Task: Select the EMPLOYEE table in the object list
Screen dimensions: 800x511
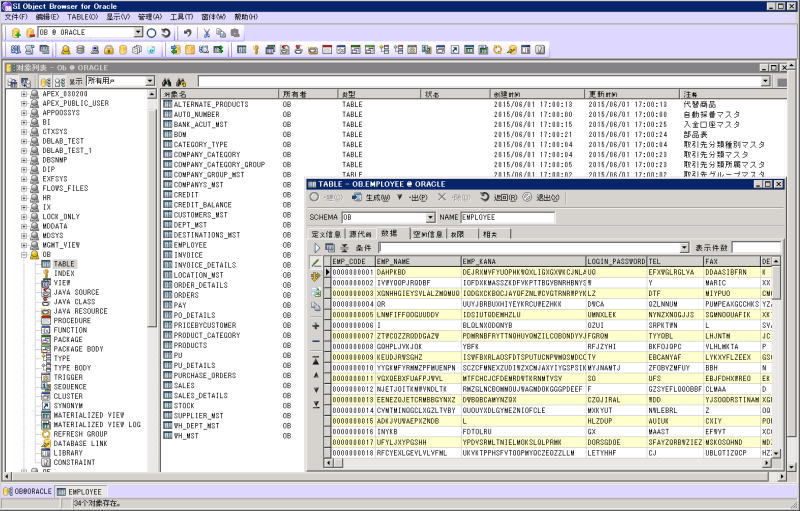Action: point(190,244)
